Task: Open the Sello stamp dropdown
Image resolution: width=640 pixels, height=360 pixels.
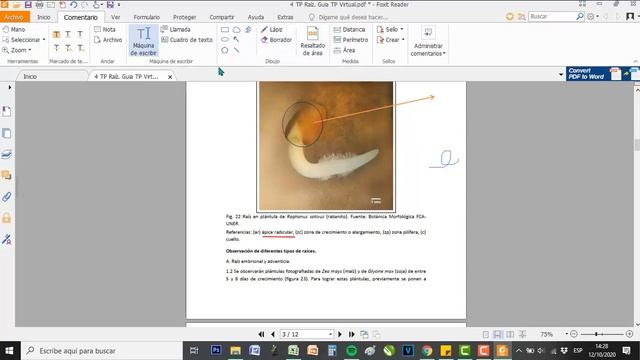Action: (402, 29)
